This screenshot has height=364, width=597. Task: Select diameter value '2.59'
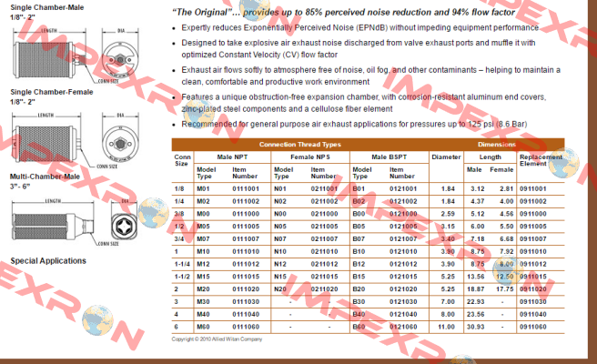448,214
